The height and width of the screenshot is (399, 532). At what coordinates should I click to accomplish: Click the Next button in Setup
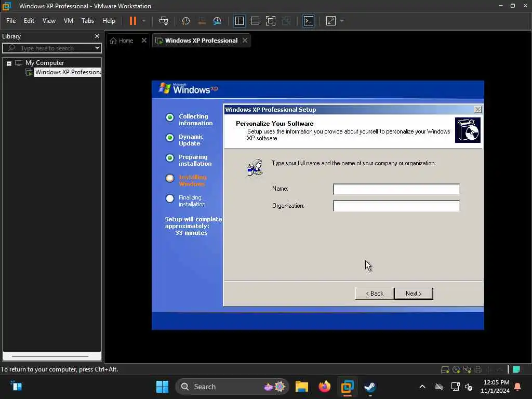click(414, 294)
